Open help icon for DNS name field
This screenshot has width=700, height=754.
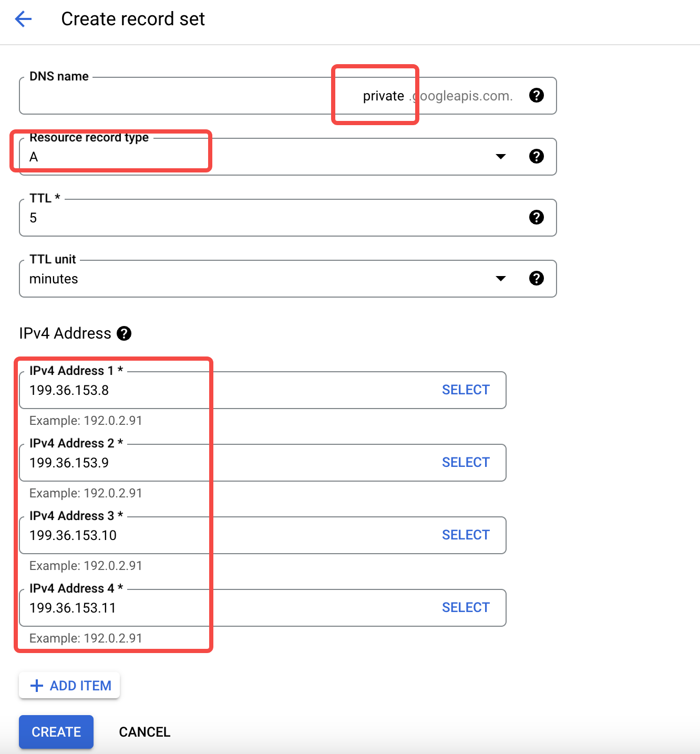point(537,95)
